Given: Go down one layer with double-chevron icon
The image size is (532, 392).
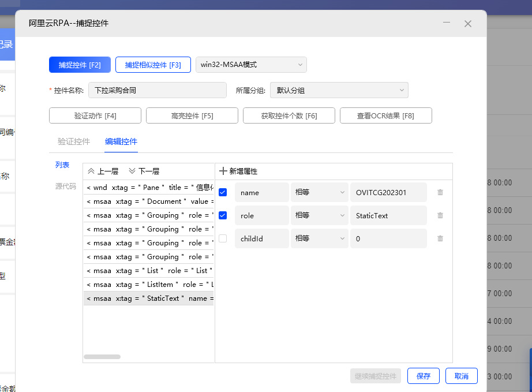Looking at the screenshot, I should (x=132, y=171).
